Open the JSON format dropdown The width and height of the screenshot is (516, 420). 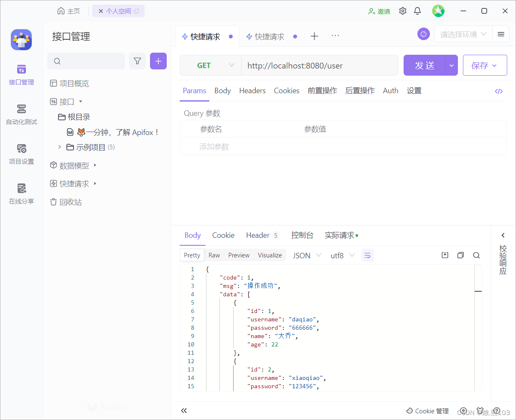coord(307,255)
